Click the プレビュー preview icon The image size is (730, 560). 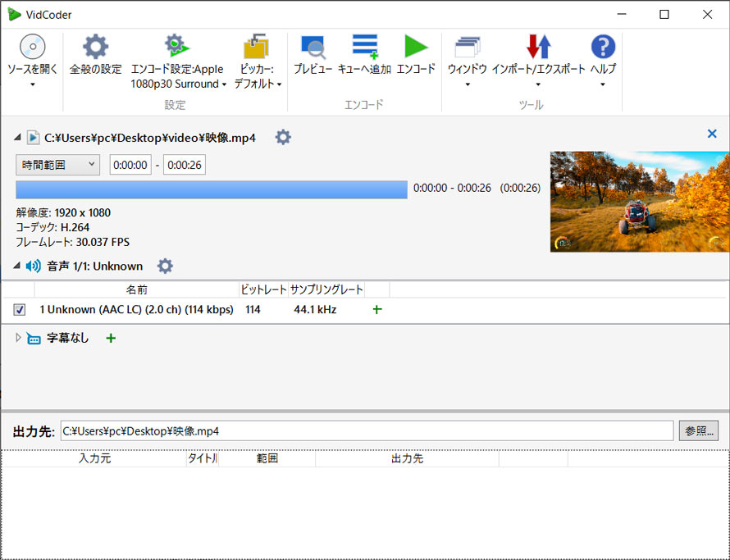[x=313, y=47]
